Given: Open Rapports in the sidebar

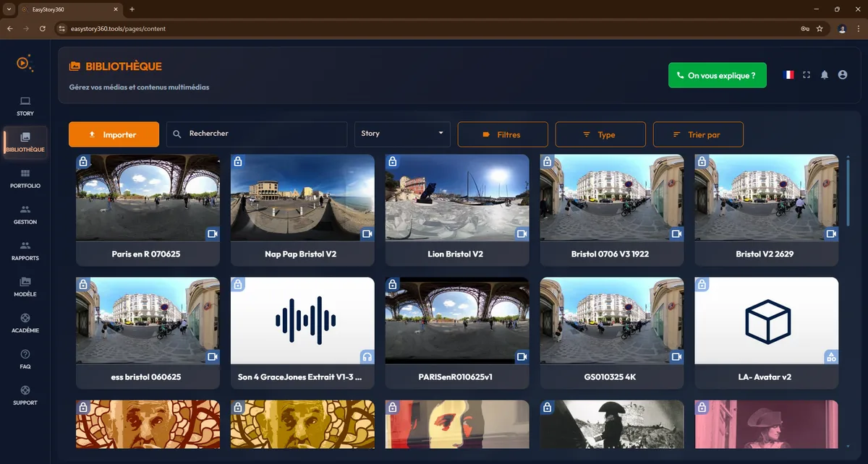Looking at the screenshot, I should [25, 251].
